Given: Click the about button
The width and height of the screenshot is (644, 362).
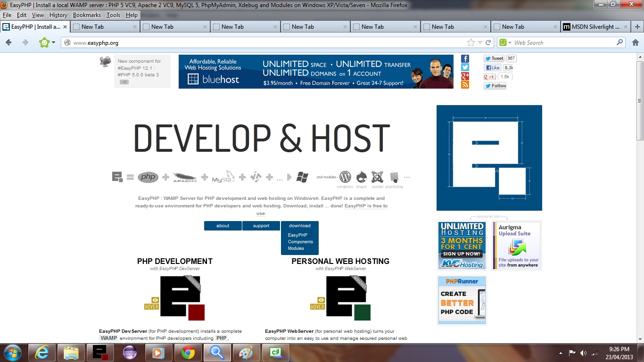Looking at the screenshot, I should click(x=223, y=226).
